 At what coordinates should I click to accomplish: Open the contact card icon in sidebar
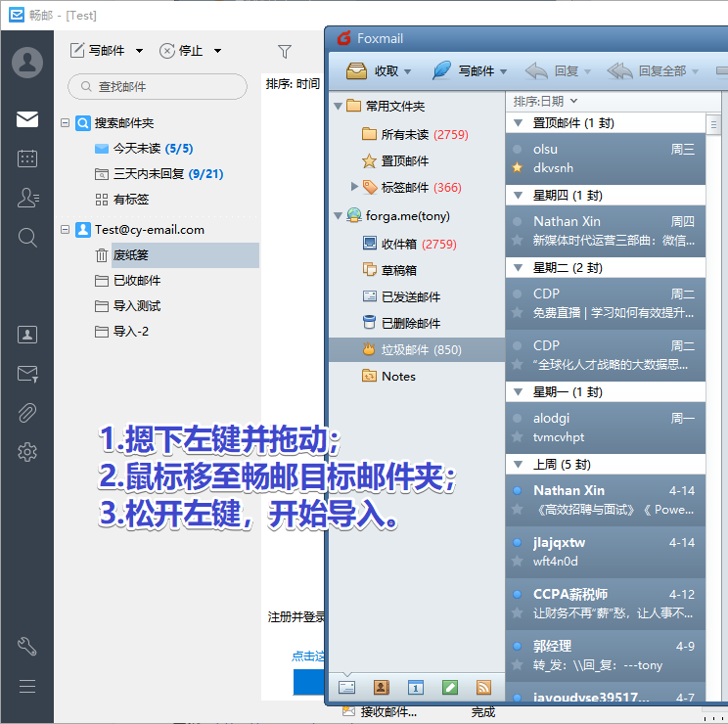pyautogui.click(x=27, y=335)
